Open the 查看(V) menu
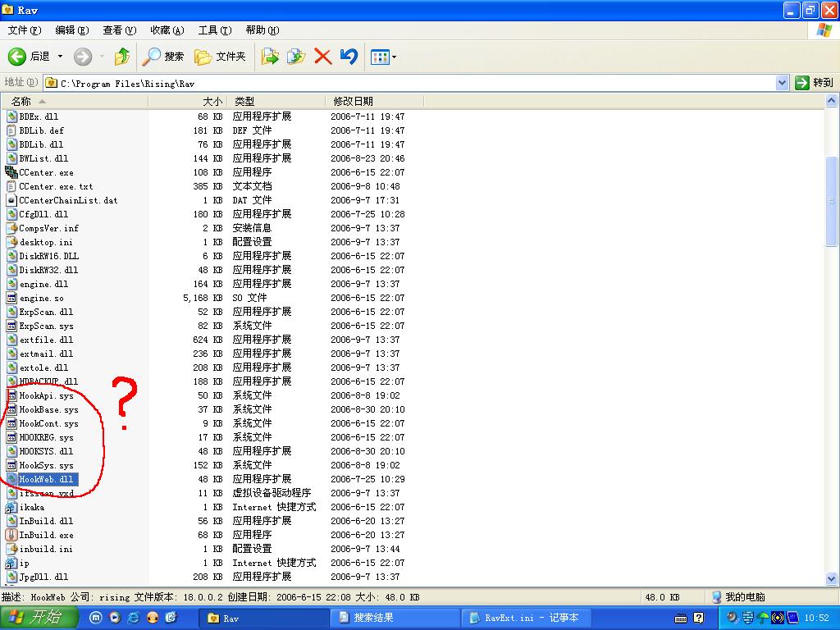840x630 pixels. tap(120, 30)
